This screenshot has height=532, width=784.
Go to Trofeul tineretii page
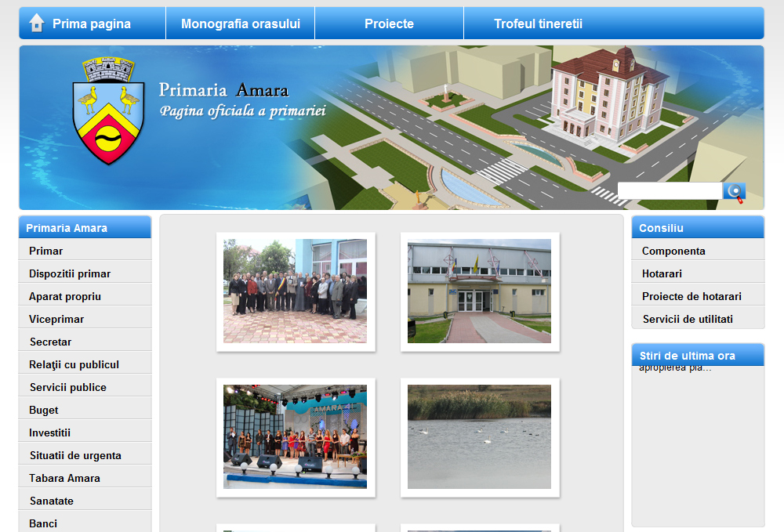click(538, 24)
